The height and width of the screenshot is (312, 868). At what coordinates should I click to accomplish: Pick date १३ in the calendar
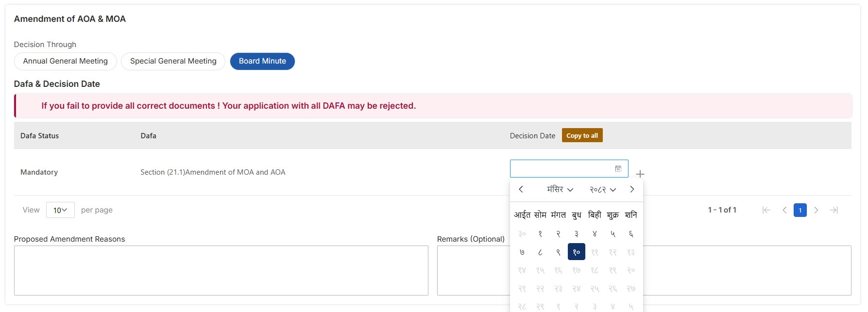click(x=630, y=252)
